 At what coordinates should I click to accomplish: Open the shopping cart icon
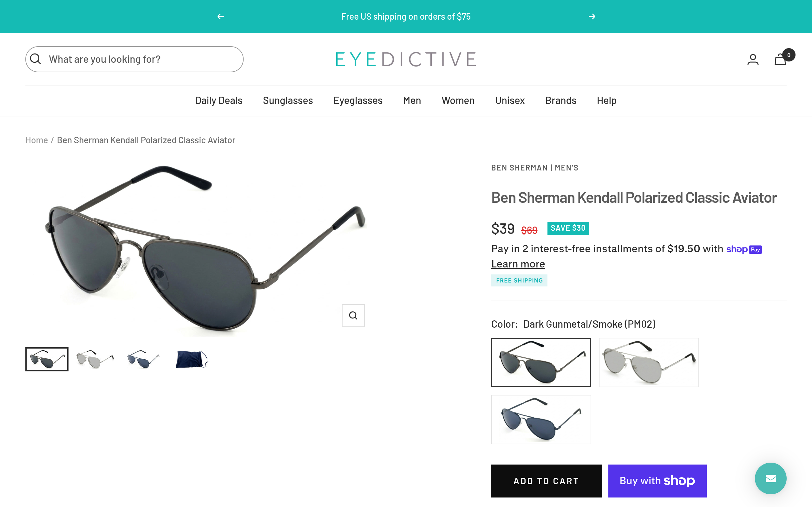[780, 60]
